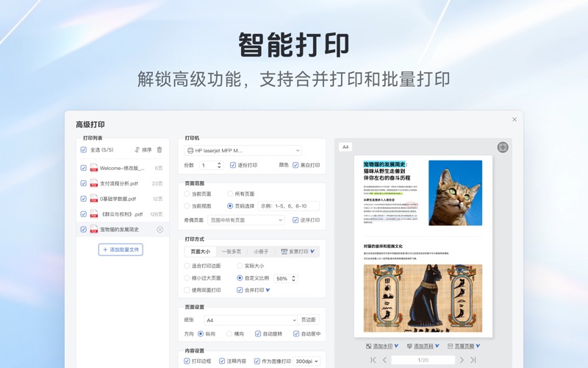
Task: Click the 排序 sort label
Action: 146,150
